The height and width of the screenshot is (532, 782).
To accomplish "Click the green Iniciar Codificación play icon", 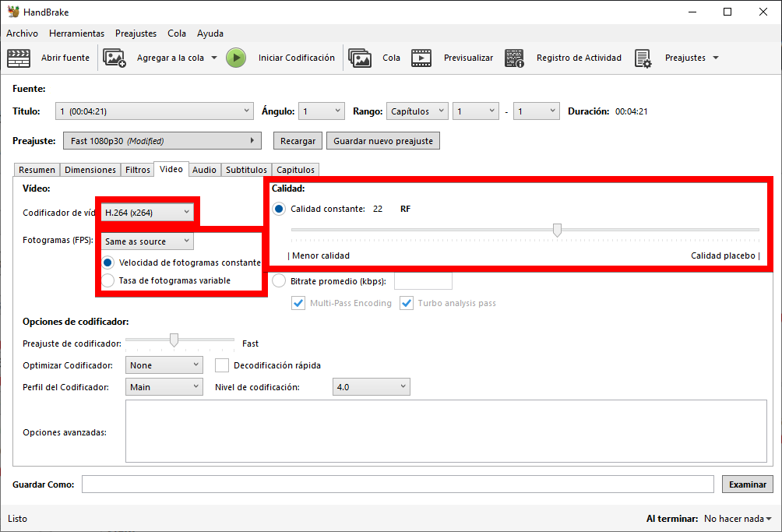I will (236, 58).
